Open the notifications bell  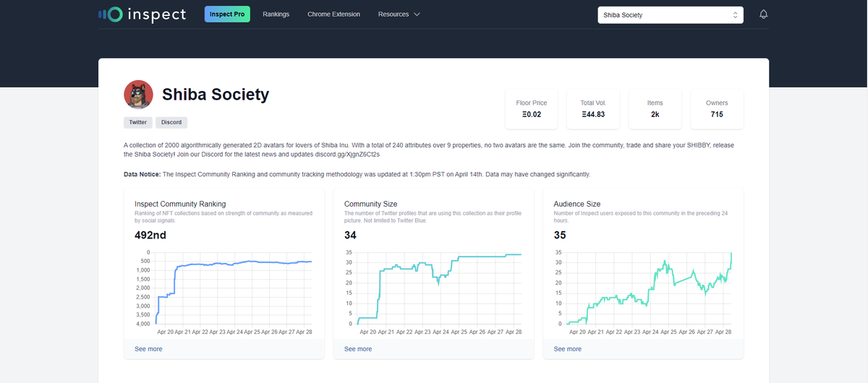pyautogui.click(x=764, y=14)
